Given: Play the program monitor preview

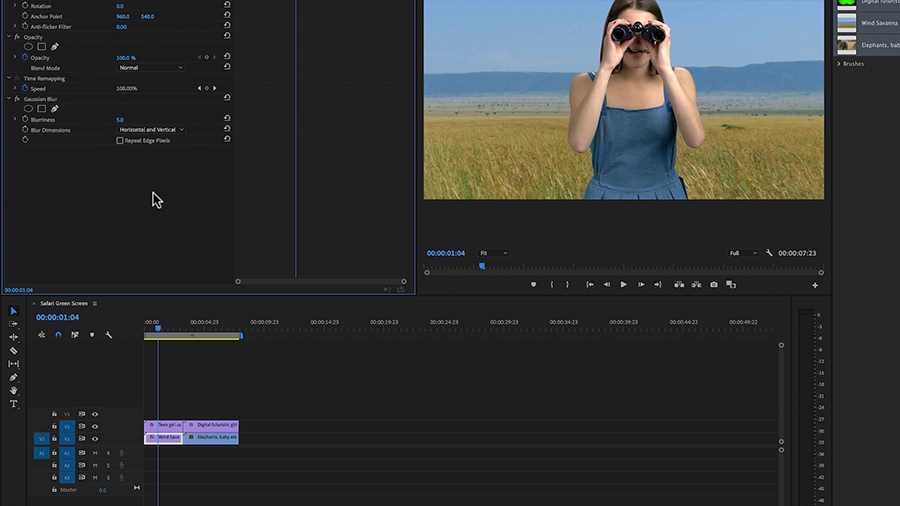Looking at the screenshot, I should click(x=623, y=285).
